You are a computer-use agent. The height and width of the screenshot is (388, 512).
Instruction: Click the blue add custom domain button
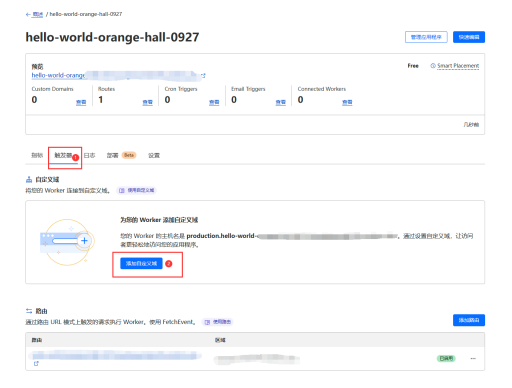141,263
